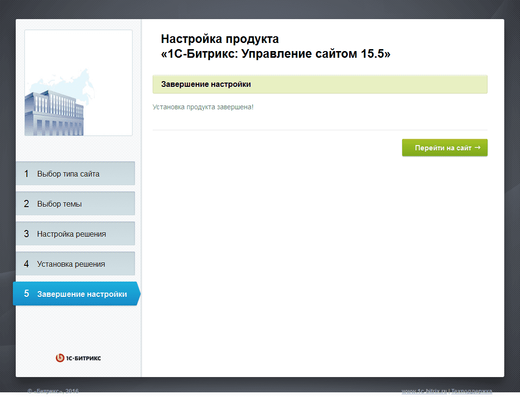Click the building illustration in the sidebar
Image resolution: width=520 pixels, height=420 pixels.
54,113
